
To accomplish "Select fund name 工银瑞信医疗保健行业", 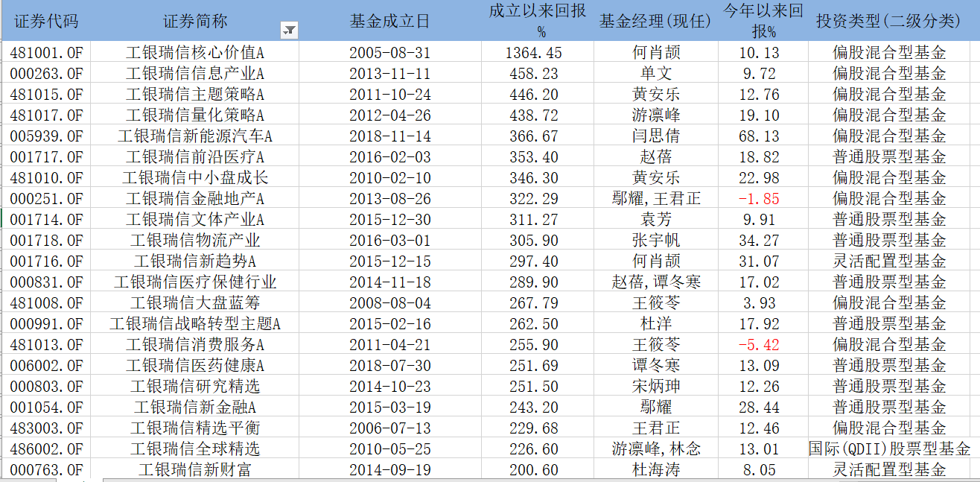I will tap(195, 282).
